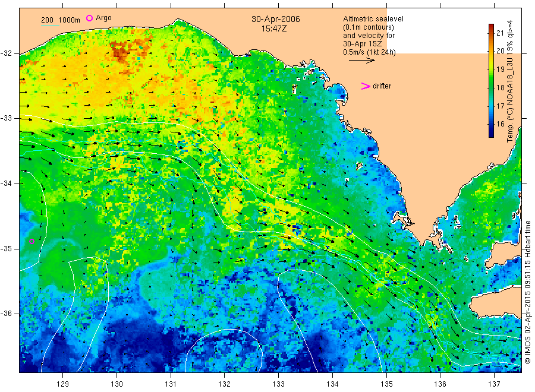Viewport: 535px width, 392px height.
Task: Click the 'Altimetric sealevel' caption text
Action: [x=373, y=19]
